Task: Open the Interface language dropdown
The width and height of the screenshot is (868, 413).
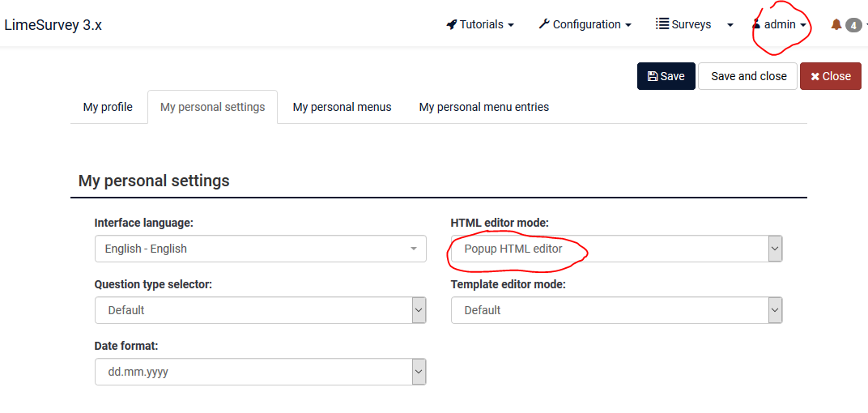Action: 260,249
